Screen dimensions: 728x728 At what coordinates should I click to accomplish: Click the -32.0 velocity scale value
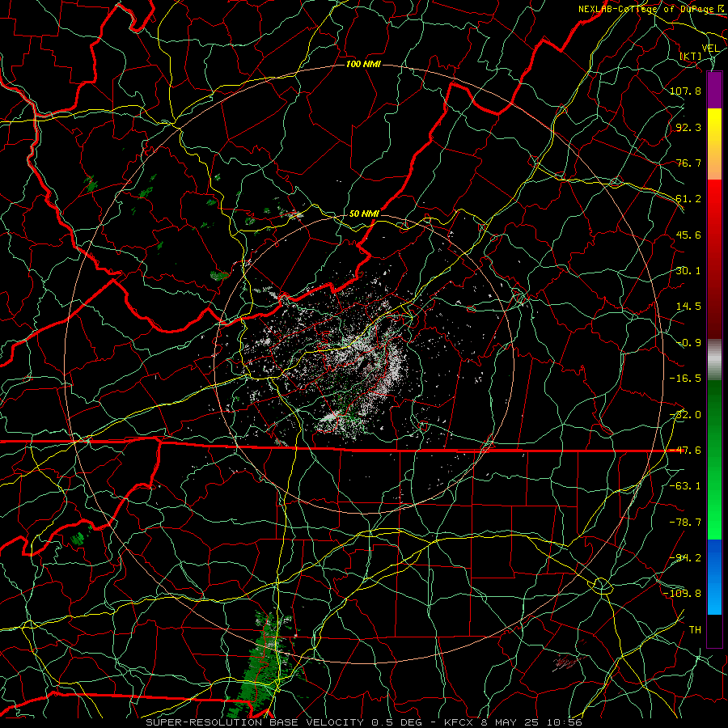pos(685,415)
